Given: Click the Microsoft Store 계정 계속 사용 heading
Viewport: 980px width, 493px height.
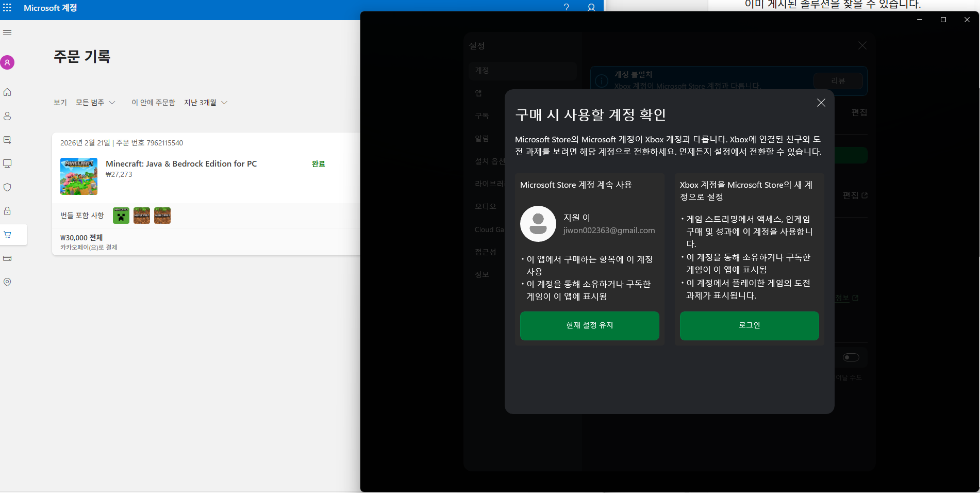Looking at the screenshot, I should pyautogui.click(x=576, y=185).
